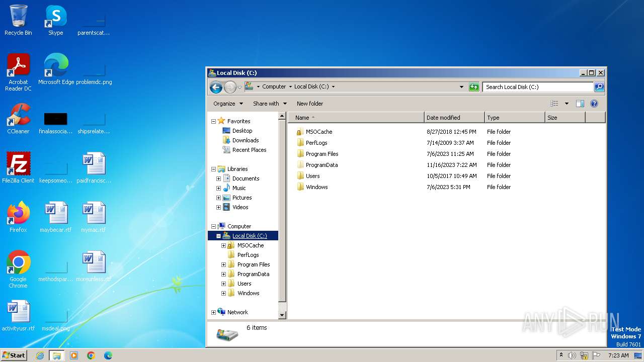644x362 pixels.
Task: Click the Forward navigation arrow in Explorer
Action: 230,87
